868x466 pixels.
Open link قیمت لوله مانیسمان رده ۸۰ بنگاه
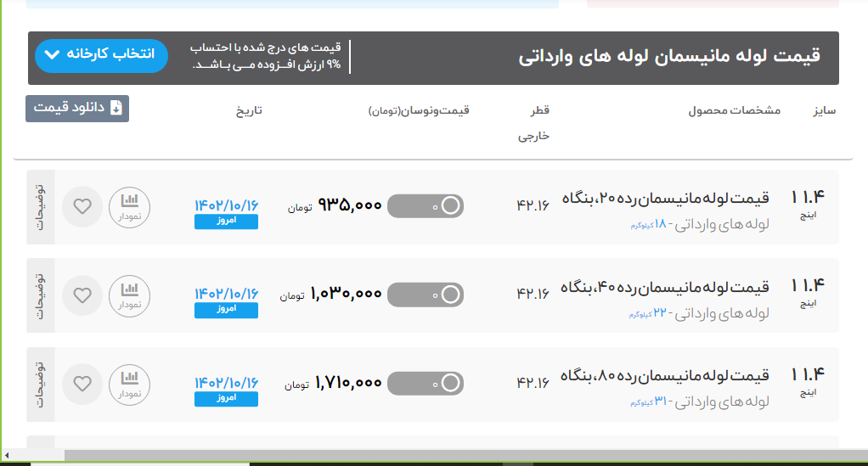[x=665, y=375]
